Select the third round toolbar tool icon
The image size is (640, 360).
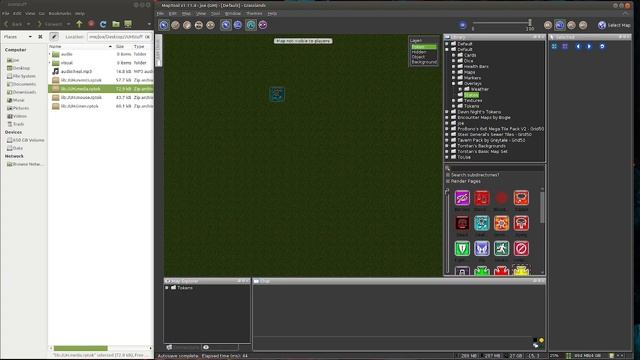pyautogui.click(x=187, y=25)
